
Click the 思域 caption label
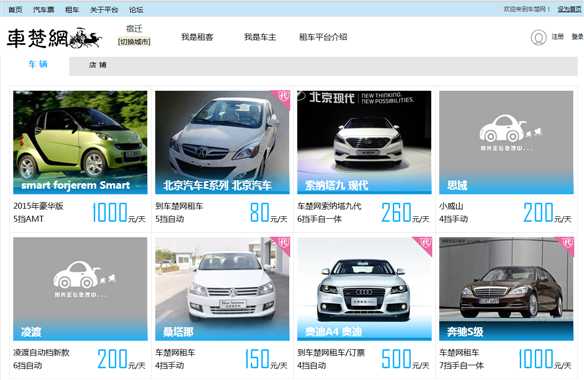(x=457, y=185)
